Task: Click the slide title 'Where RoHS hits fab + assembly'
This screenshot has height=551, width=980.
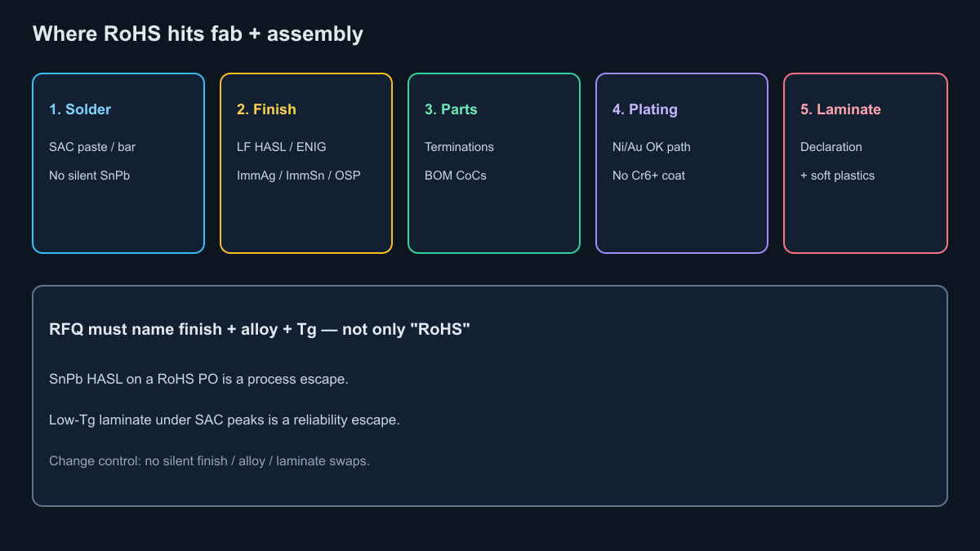Action: click(198, 34)
